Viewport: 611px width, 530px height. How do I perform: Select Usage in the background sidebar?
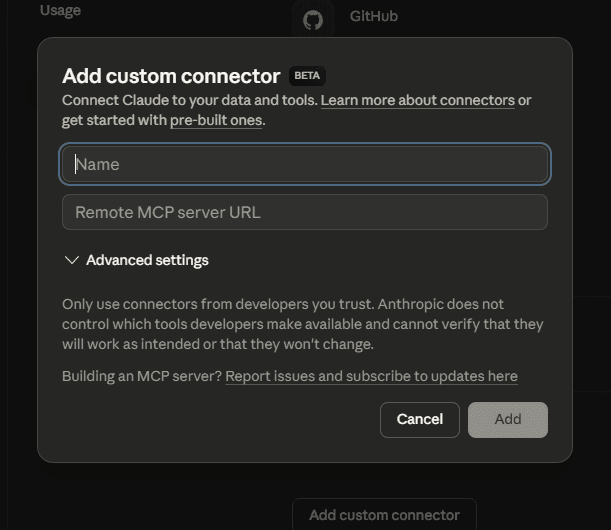(x=60, y=10)
